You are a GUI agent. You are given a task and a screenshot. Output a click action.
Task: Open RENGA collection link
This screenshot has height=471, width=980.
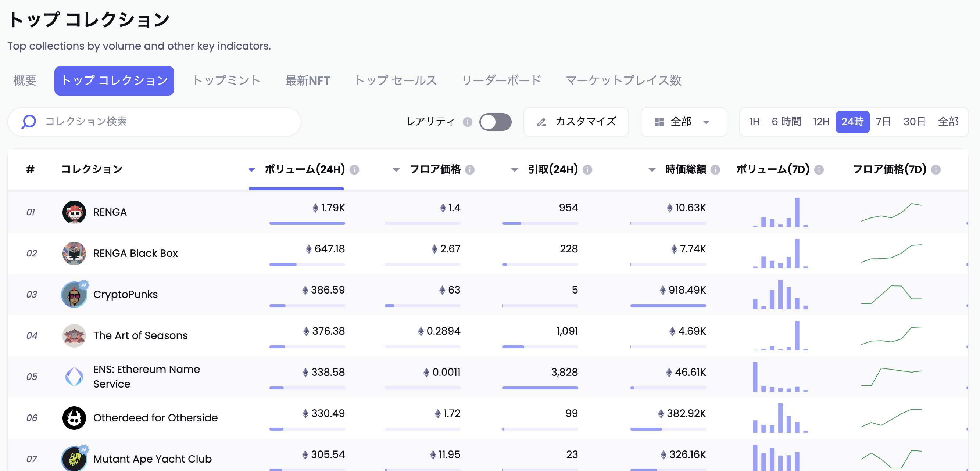(110, 212)
